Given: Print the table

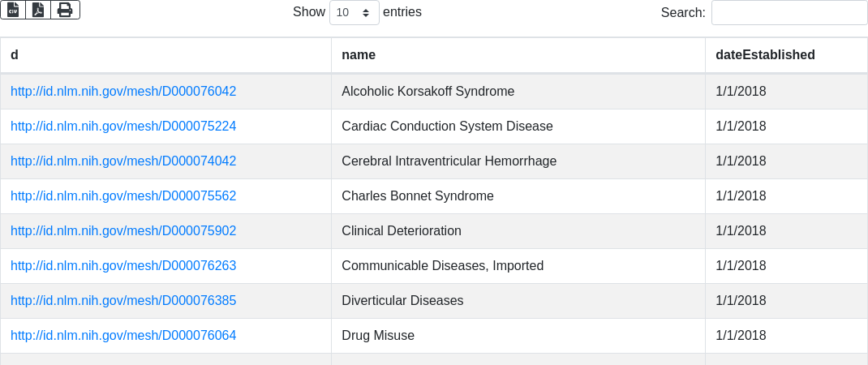Looking at the screenshot, I should click(65, 10).
